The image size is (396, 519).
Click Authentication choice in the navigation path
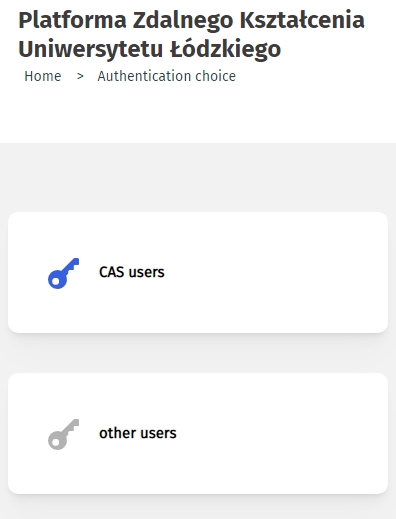167,76
